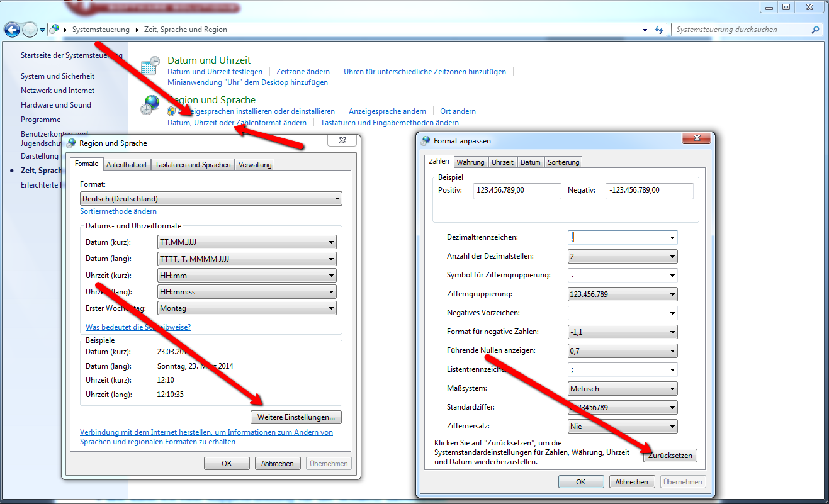Open the Format dropdown showing Deutsch (Deutschland)
This screenshot has height=504, width=829.
pos(211,199)
